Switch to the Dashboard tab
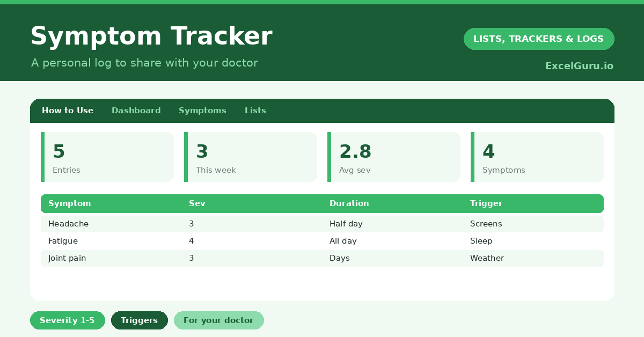644x337 pixels. point(136,111)
